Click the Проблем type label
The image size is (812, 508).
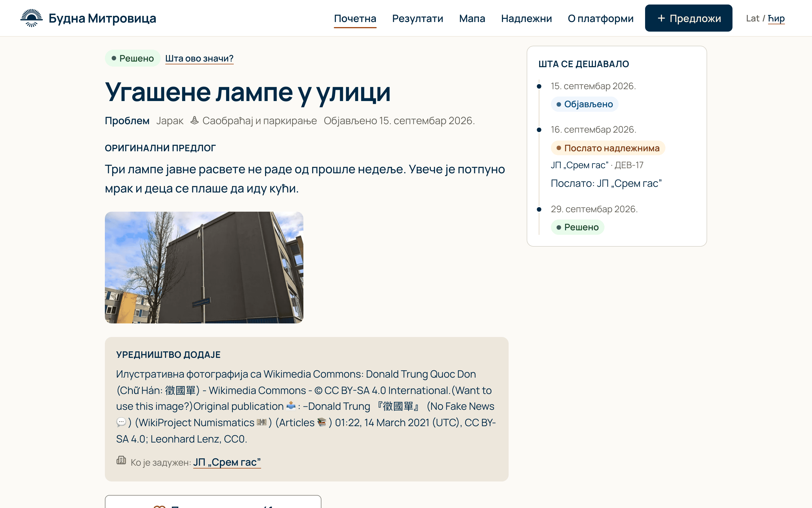[x=127, y=121]
